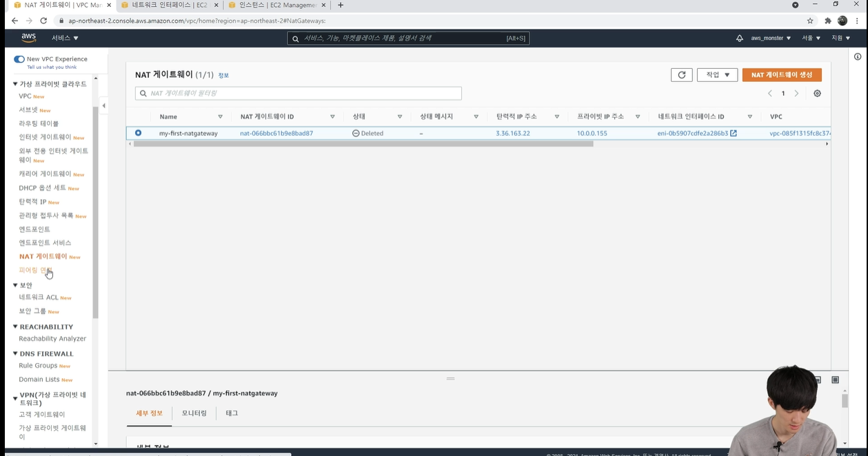Switch to 태그 tab
Screen dimensions: 868x456
[232, 413]
